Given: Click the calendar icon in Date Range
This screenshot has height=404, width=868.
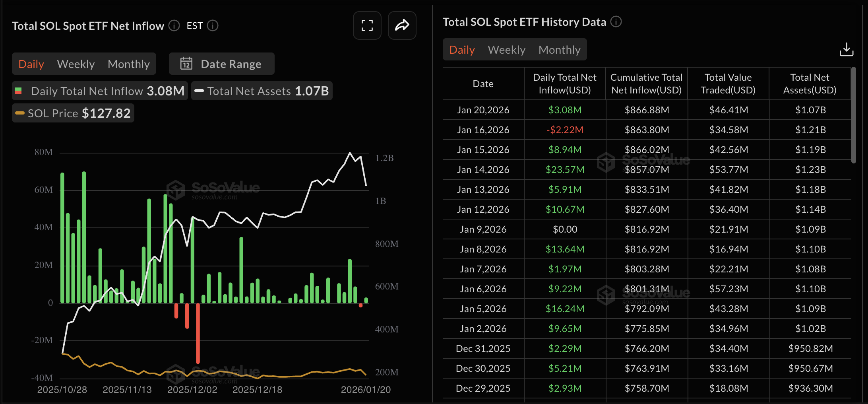Looking at the screenshot, I should (186, 64).
